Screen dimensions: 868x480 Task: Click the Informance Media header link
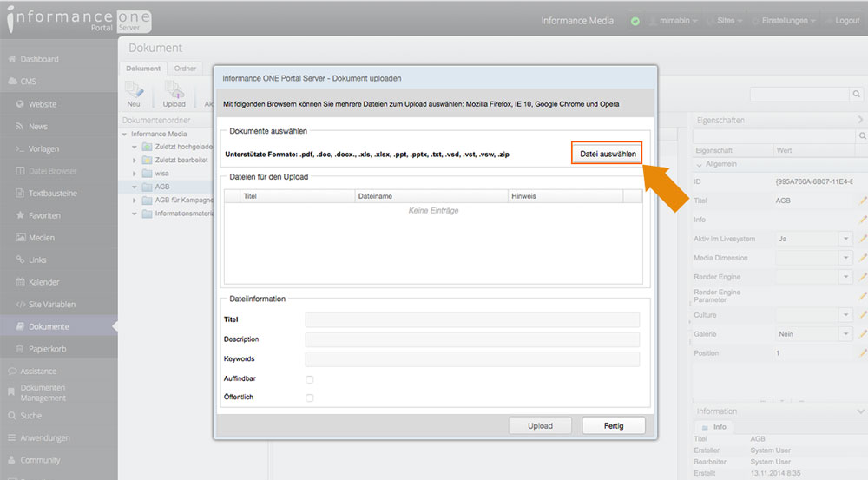click(577, 21)
